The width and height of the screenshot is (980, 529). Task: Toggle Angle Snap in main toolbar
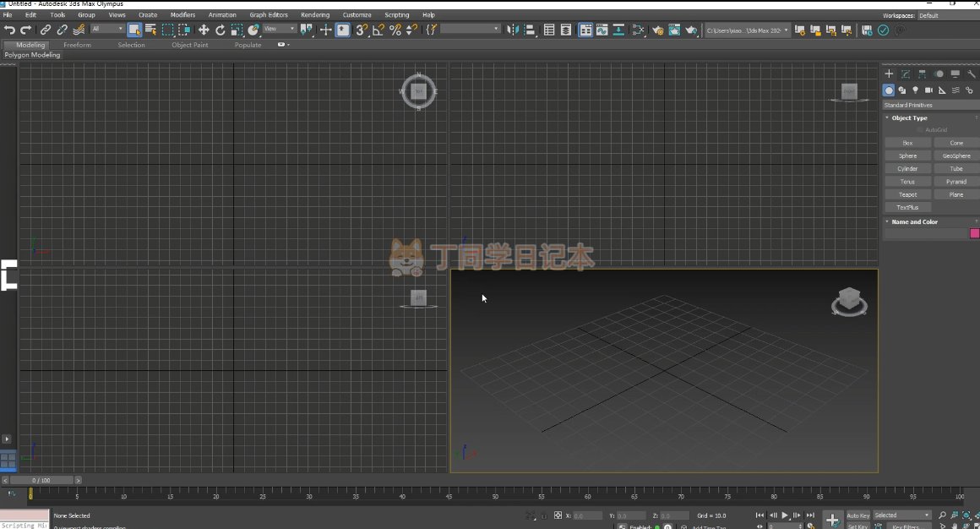pos(378,30)
